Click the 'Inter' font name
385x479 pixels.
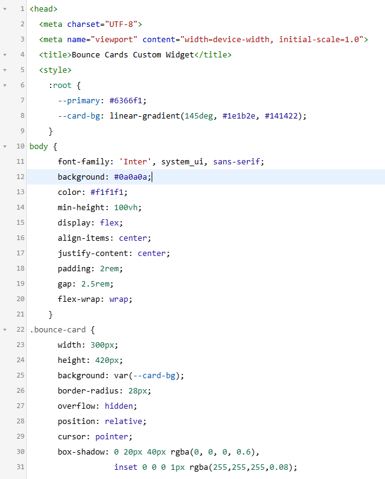tap(135, 162)
